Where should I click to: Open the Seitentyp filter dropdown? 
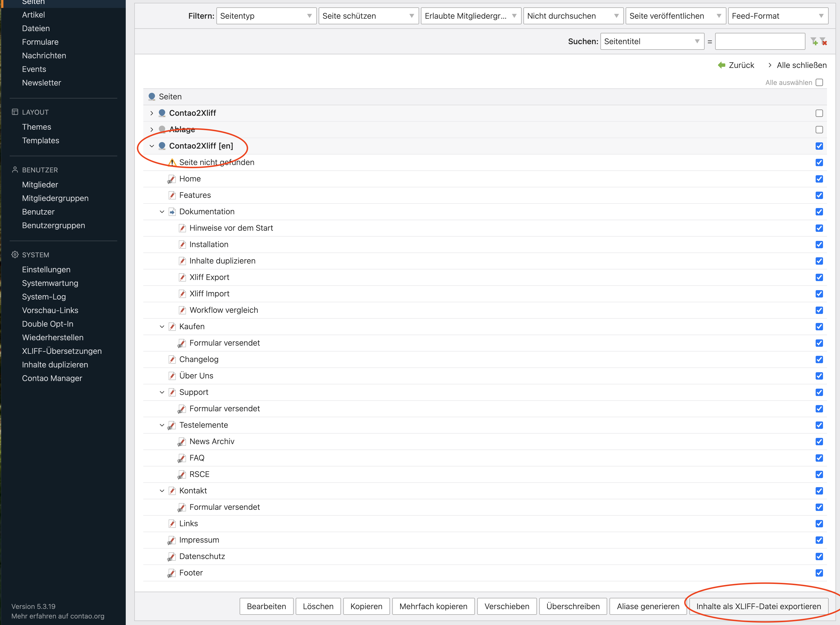point(266,16)
